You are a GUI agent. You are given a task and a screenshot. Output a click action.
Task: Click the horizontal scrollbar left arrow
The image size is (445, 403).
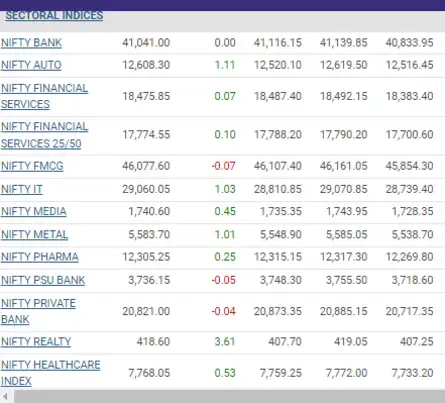[5, 396]
